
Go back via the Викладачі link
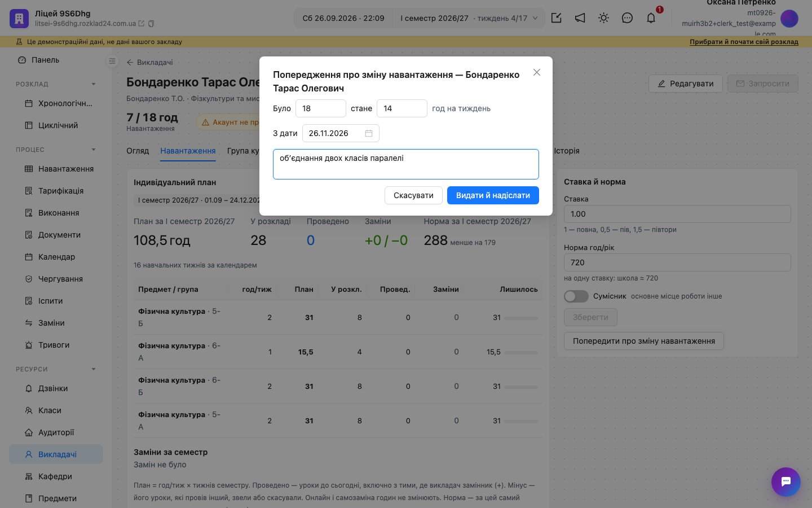(149, 62)
